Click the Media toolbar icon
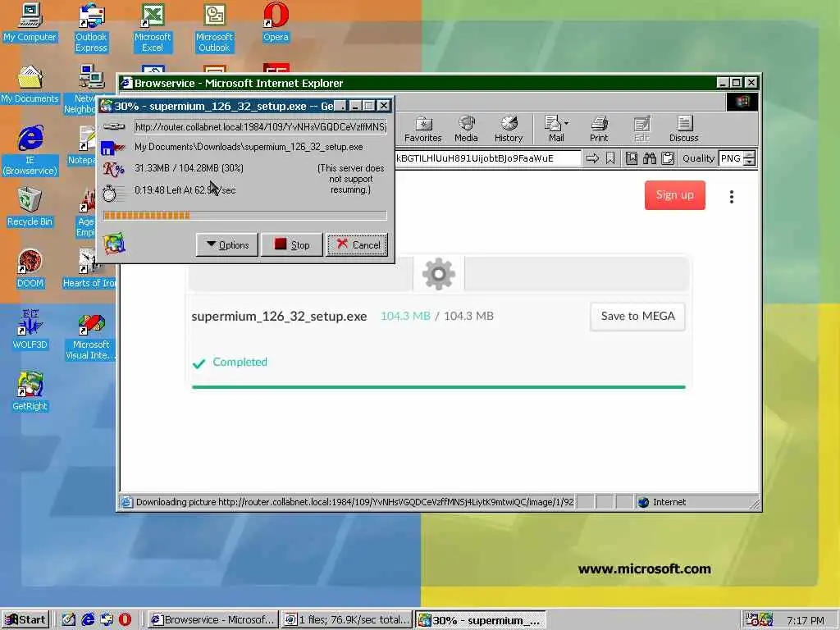Image resolution: width=840 pixels, height=630 pixels. tap(466, 129)
